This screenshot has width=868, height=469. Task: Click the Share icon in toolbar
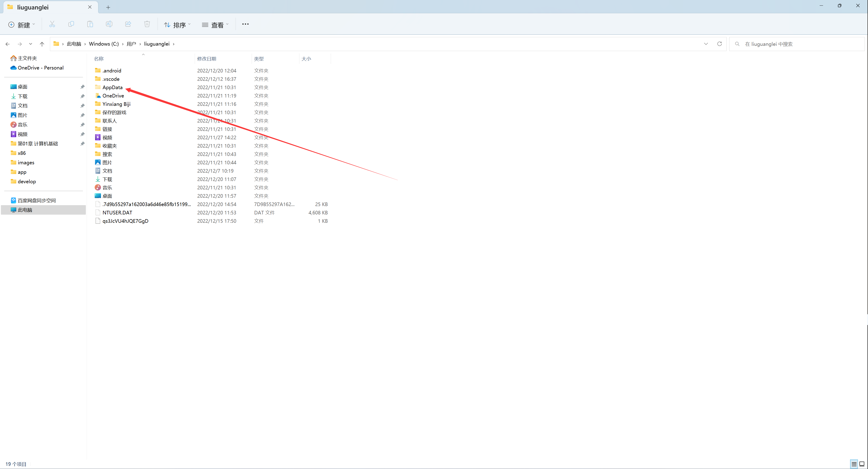[x=128, y=24]
